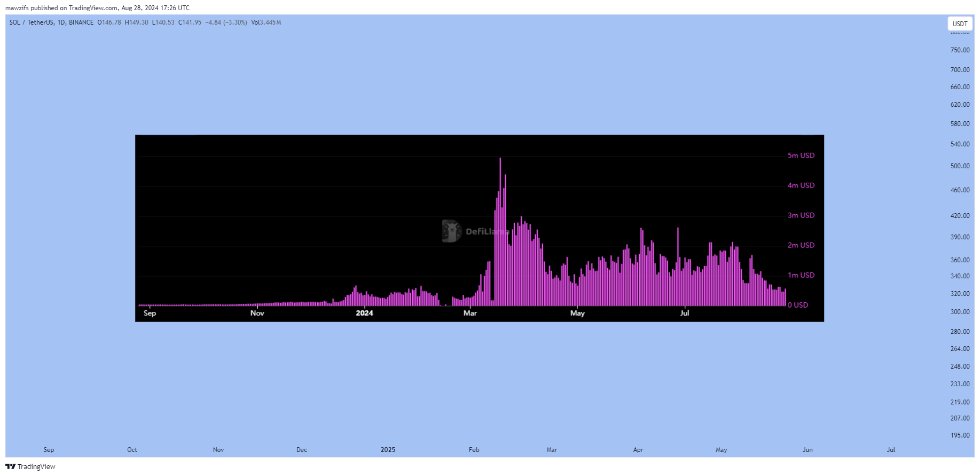This screenshot has height=476, width=980.
Task: Click the 300.00 price axis label
Action: tap(960, 312)
